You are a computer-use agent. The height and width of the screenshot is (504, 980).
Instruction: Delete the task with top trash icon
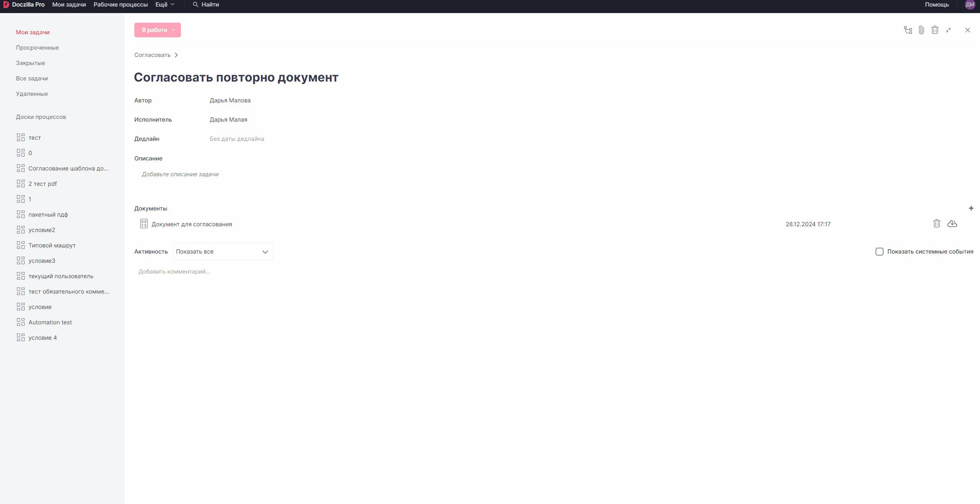pyautogui.click(x=935, y=30)
